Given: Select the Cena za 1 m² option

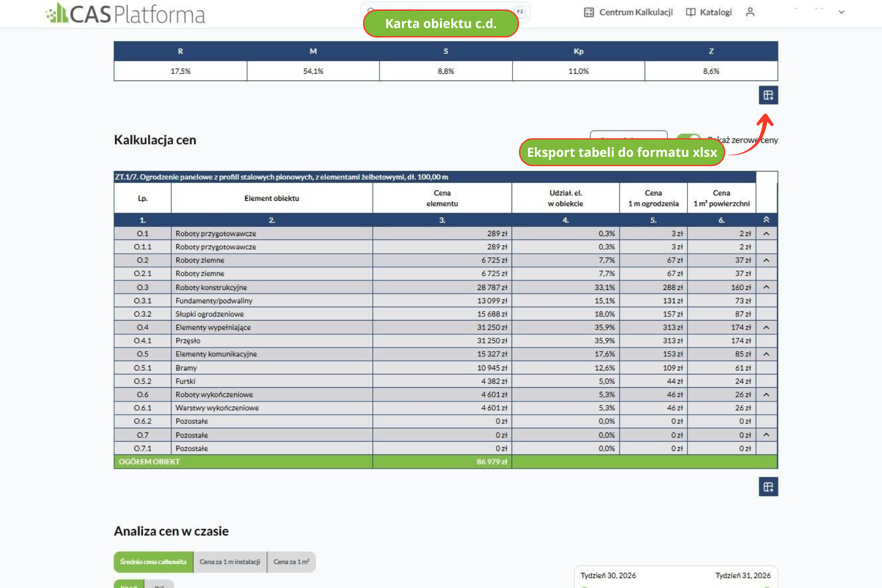Looking at the screenshot, I should coord(292,562).
